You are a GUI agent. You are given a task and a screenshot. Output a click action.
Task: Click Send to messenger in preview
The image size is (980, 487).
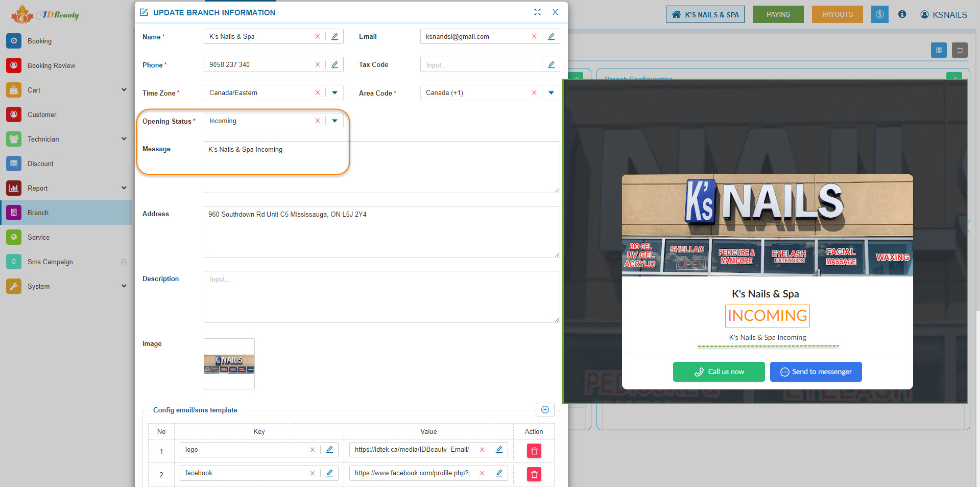[816, 372]
